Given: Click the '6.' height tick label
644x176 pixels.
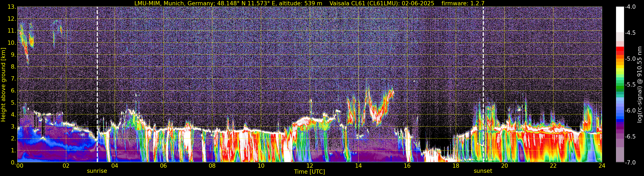Looking at the screenshot, I should click(13, 91).
